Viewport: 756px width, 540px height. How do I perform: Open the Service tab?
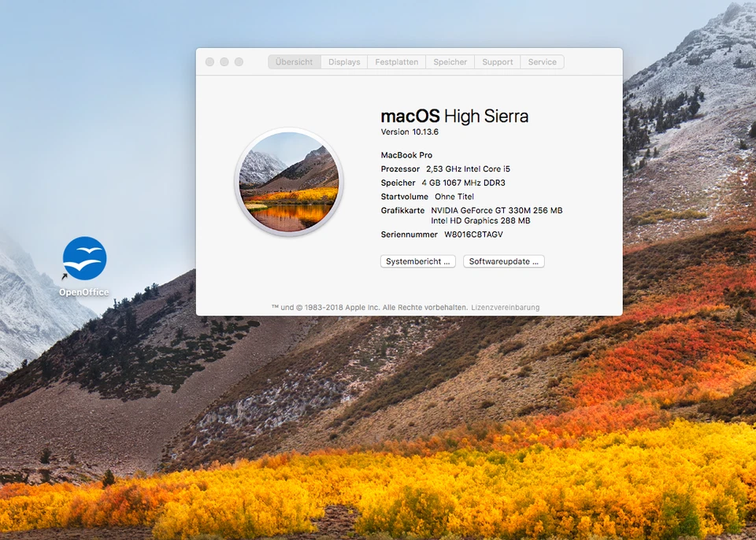tap(542, 61)
